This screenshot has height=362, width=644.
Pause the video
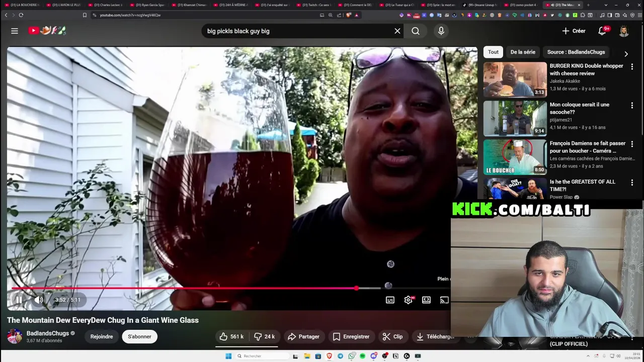coord(19,300)
